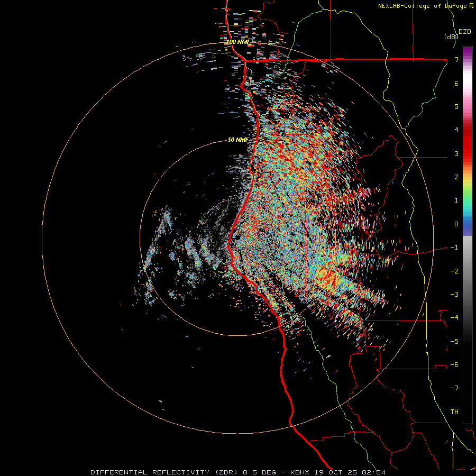Click the [dB] units label
476x476 pixels.
[x=451, y=36]
